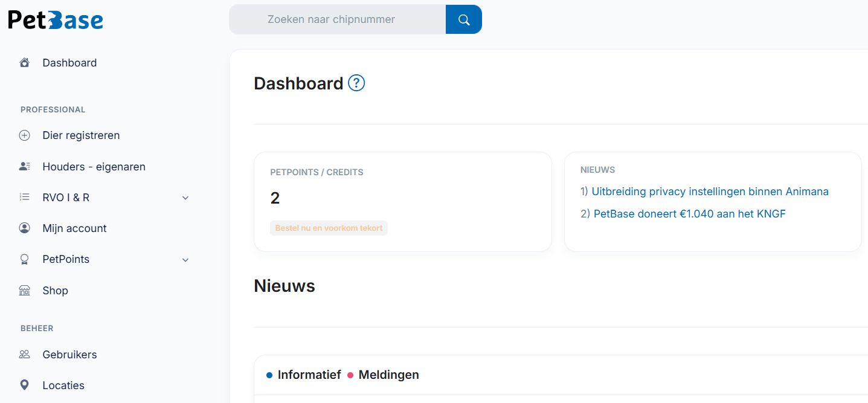Image resolution: width=868 pixels, height=403 pixels.
Task: Expand the PetPoints submenu chevron
Action: 185,259
